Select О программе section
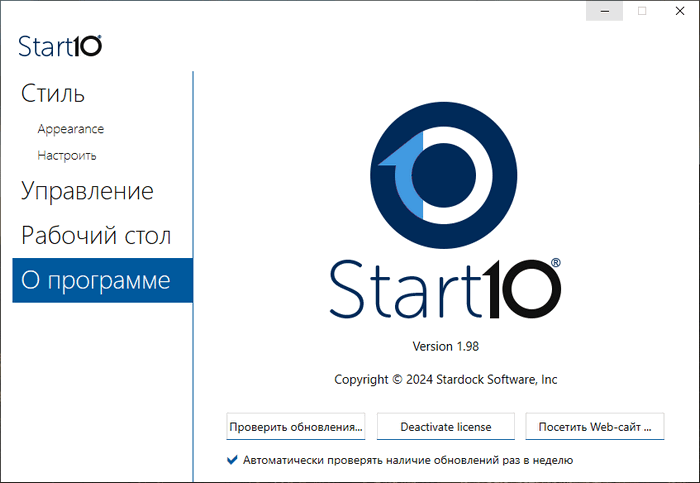The height and width of the screenshot is (483, 700). [102, 280]
